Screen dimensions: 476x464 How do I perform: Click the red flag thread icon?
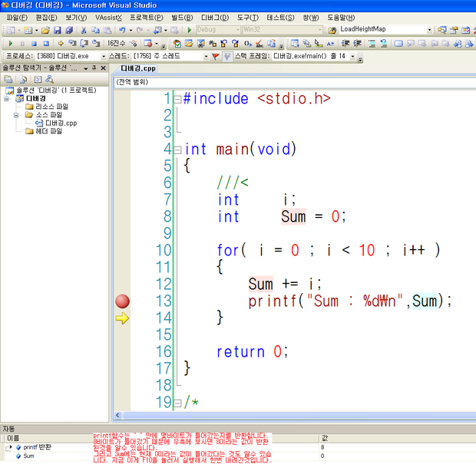point(215,57)
